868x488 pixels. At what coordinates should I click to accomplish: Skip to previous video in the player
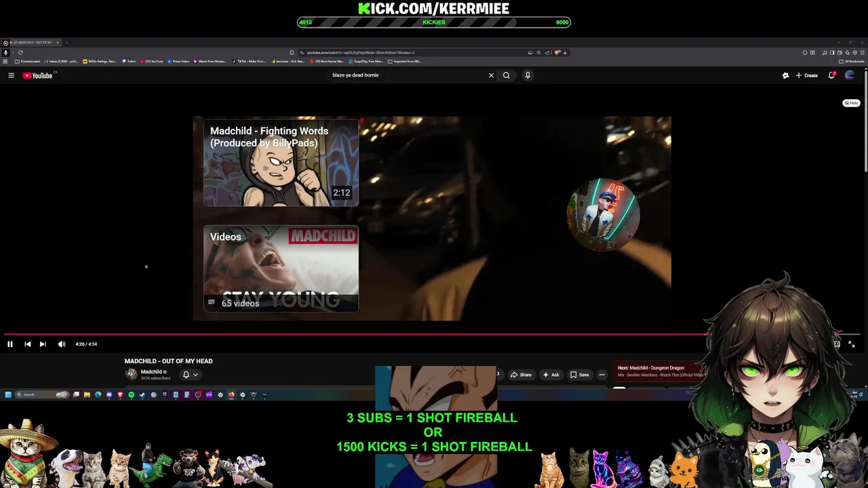(27, 344)
